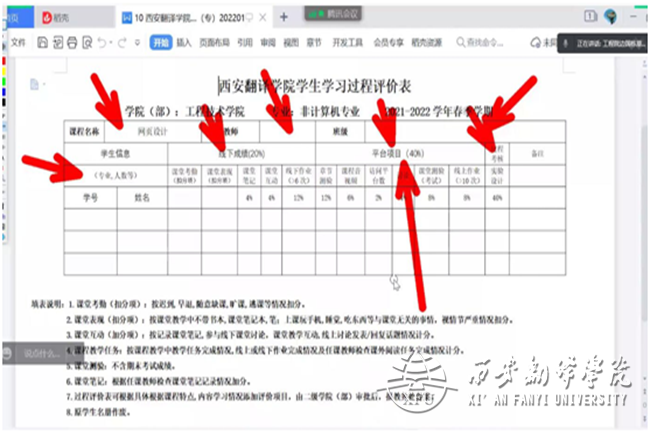Click the 查找命令 search box

[x=480, y=42]
